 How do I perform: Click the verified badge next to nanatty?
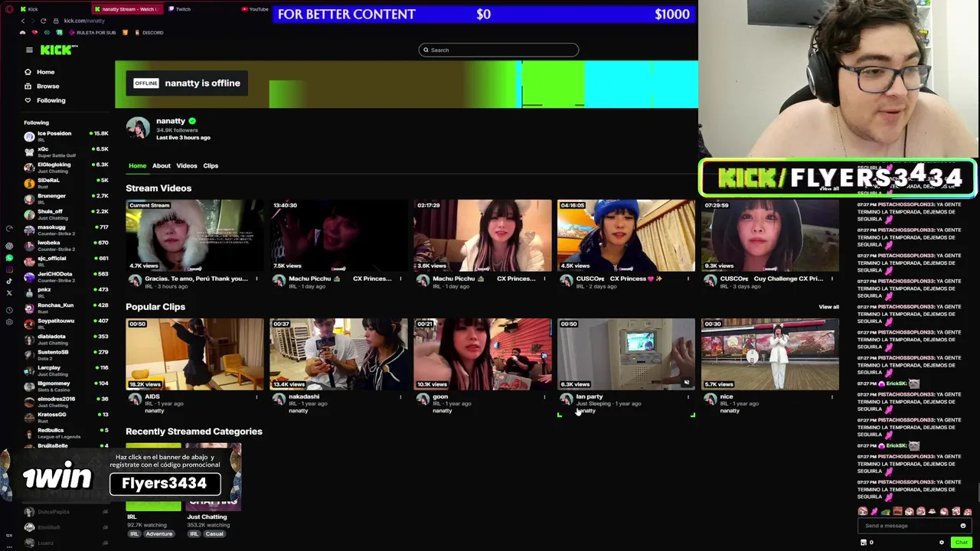pyautogui.click(x=192, y=121)
